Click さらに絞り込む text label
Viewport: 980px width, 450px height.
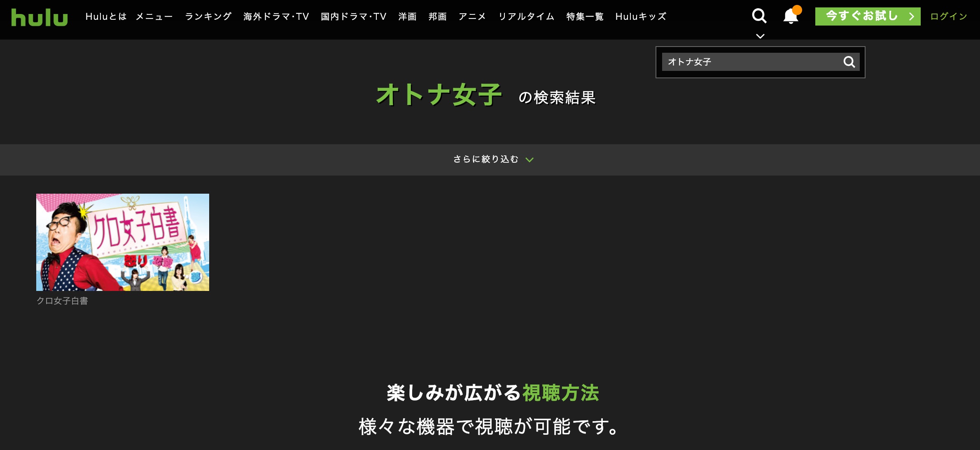pos(486,159)
